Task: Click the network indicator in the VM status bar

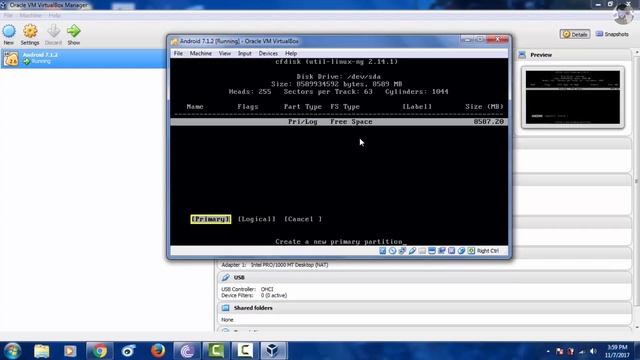Action: coord(402,251)
